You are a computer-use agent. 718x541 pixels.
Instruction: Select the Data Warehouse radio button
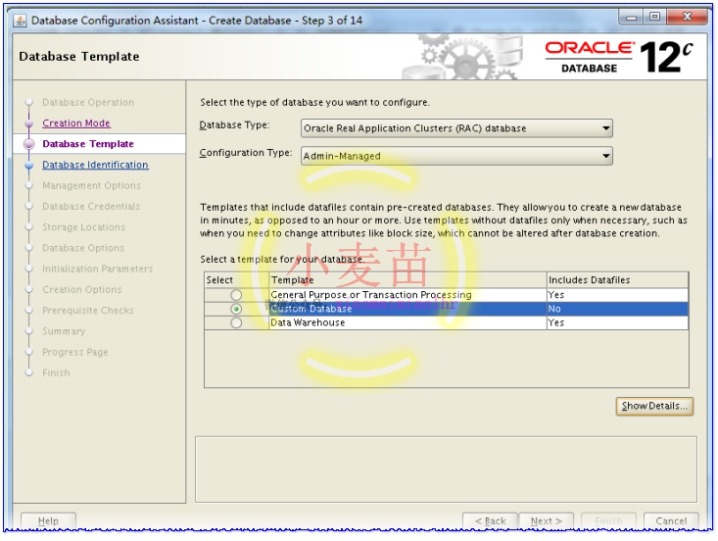point(236,323)
